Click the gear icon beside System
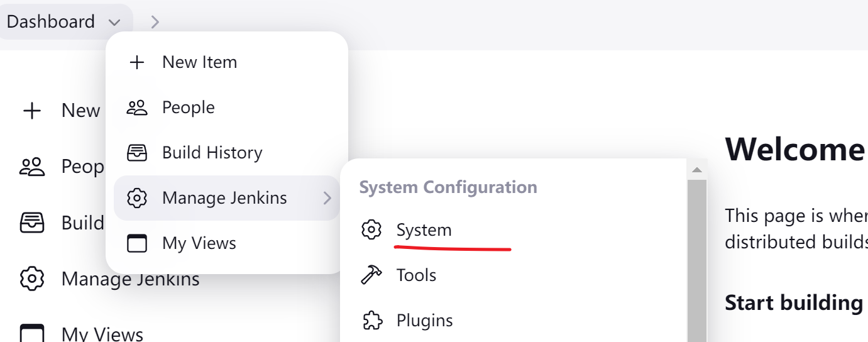The width and height of the screenshot is (868, 342). tap(371, 230)
